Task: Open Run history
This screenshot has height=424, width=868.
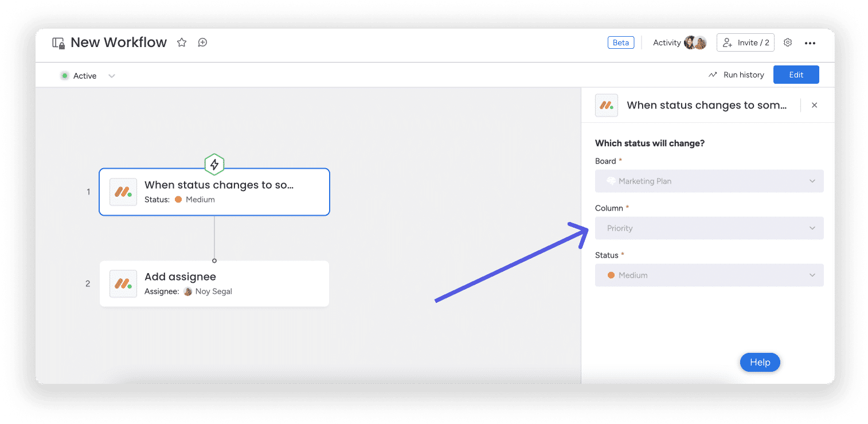Action: [737, 75]
